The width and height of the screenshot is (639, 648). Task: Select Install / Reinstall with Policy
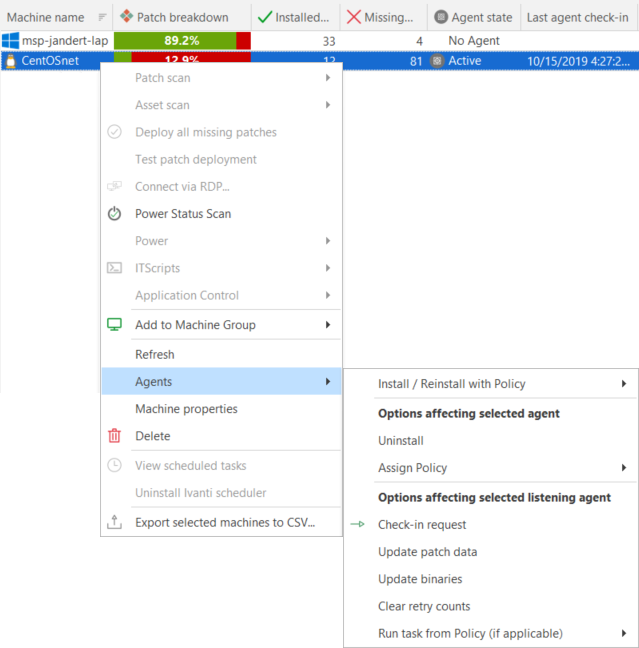point(491,384)
